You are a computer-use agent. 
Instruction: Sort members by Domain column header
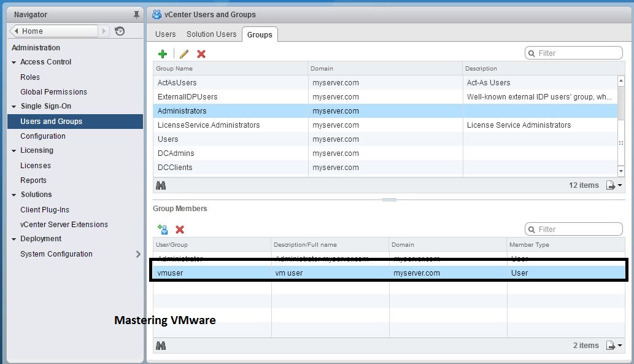pyautogui.click(x=447, y=245)
